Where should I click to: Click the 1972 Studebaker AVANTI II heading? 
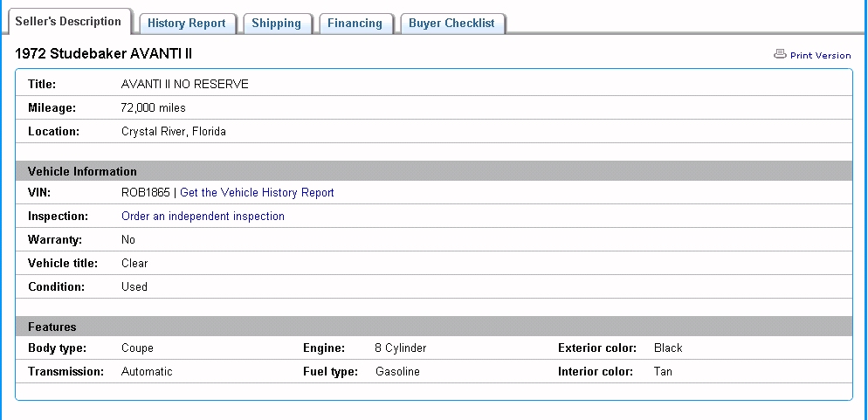coord(104,54)
